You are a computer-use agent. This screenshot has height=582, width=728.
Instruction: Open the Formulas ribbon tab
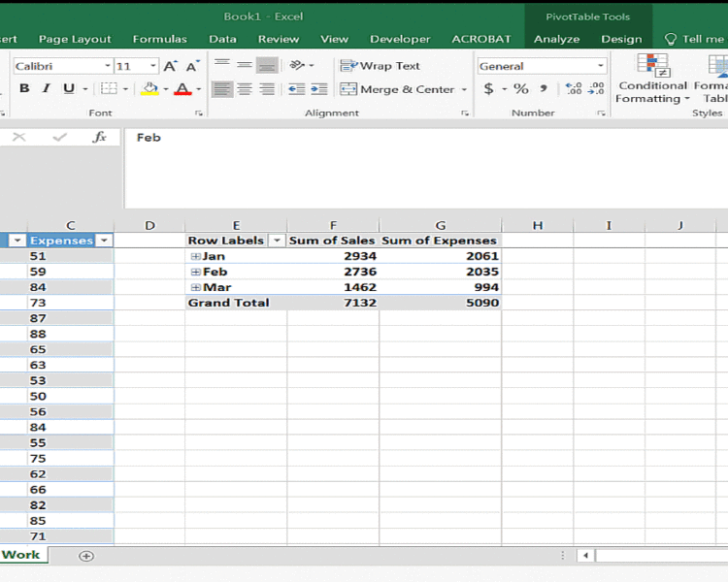(x=159, y=39)
